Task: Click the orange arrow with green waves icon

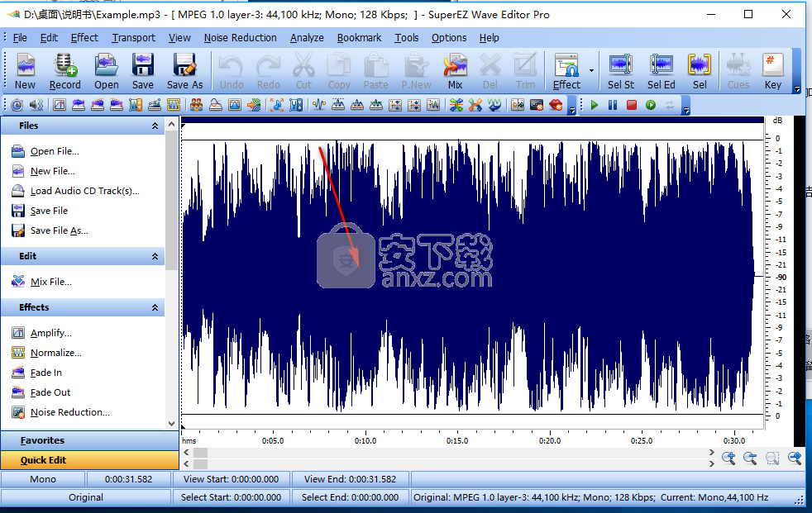Action: [254, 106]
